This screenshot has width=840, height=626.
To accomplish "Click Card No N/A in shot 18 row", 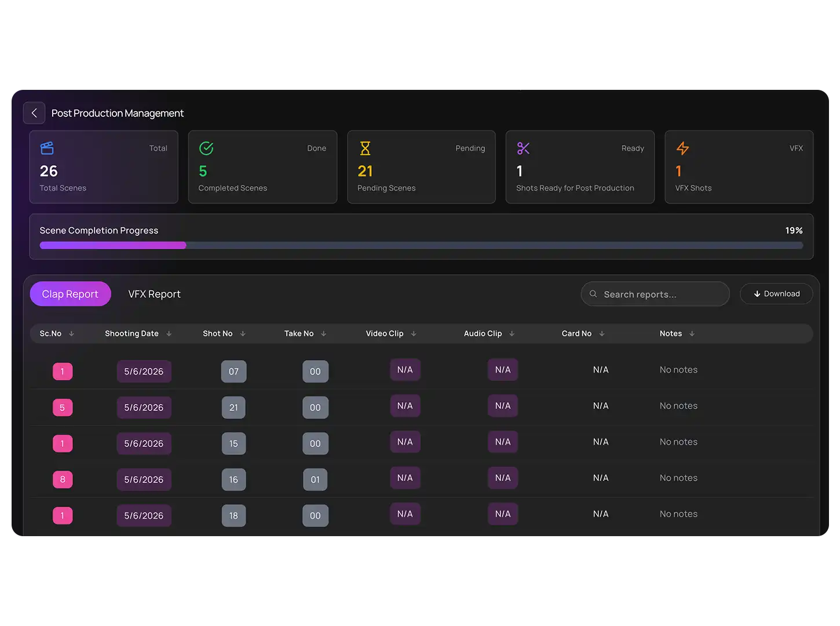I will point(601,514).
